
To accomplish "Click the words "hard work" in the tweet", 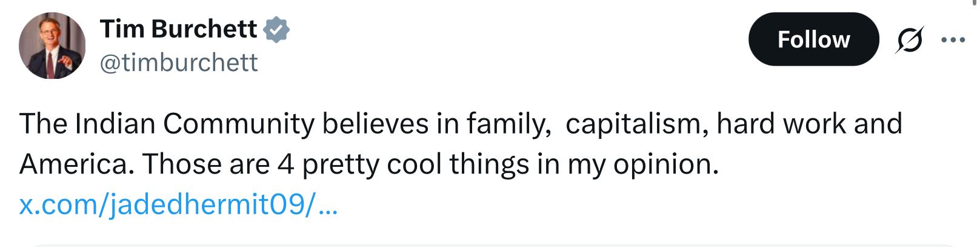I will click(781, 124).
